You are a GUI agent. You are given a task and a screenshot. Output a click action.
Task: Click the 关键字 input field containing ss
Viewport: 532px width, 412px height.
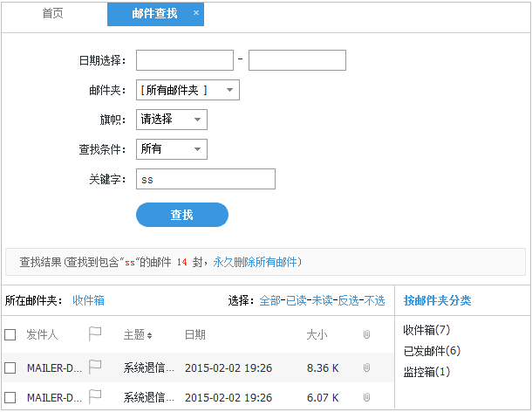[206, 179]
